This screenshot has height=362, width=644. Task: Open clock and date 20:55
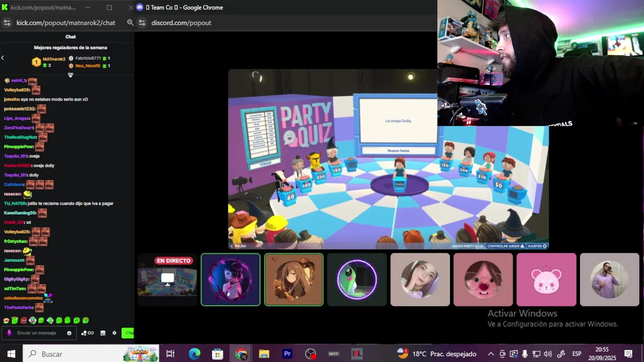click(602, 354)
